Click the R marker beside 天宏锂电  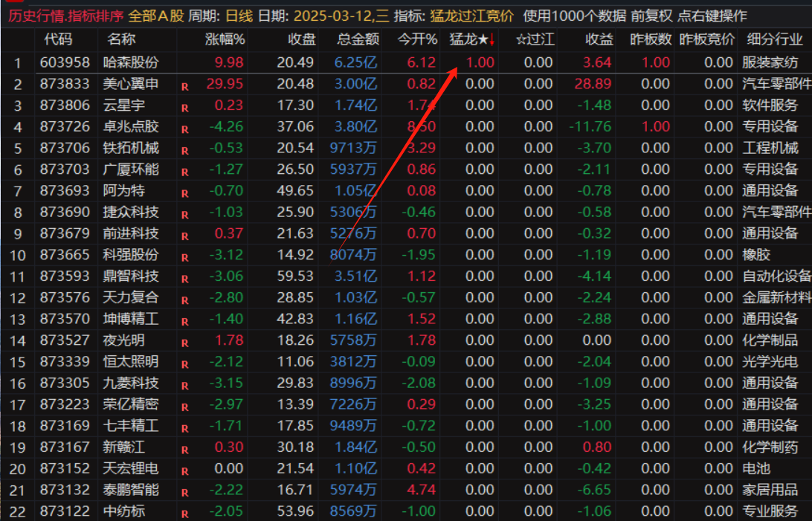pos(184,470)
